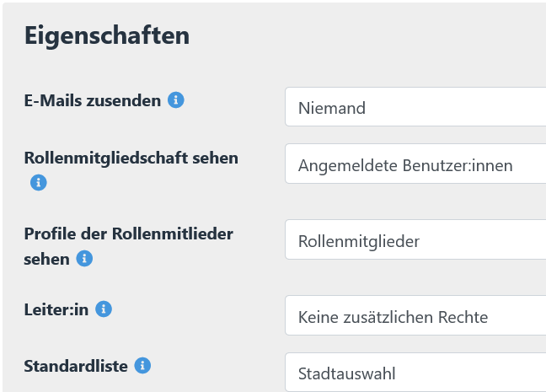Click the 'Angemeldete Benutzer:innen' selected value
Viewport: 546px width, 392px height.
[405, 166]
